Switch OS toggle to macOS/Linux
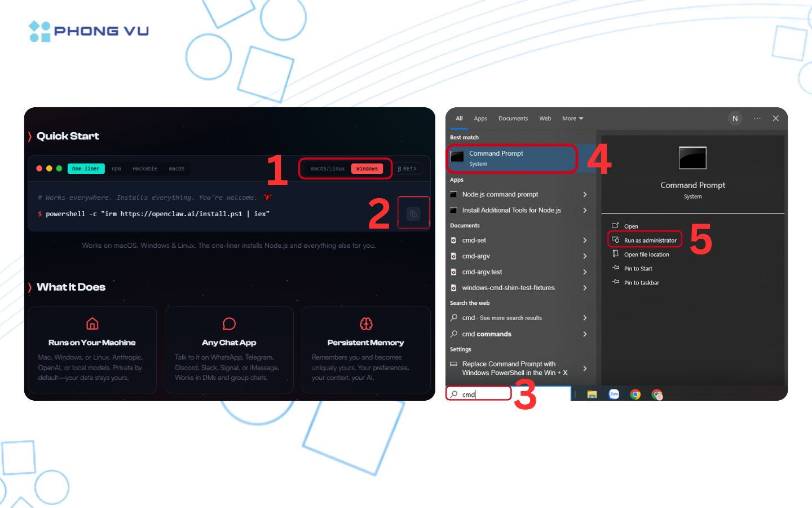This screenshot has width=812, height=508. point(328,169)
